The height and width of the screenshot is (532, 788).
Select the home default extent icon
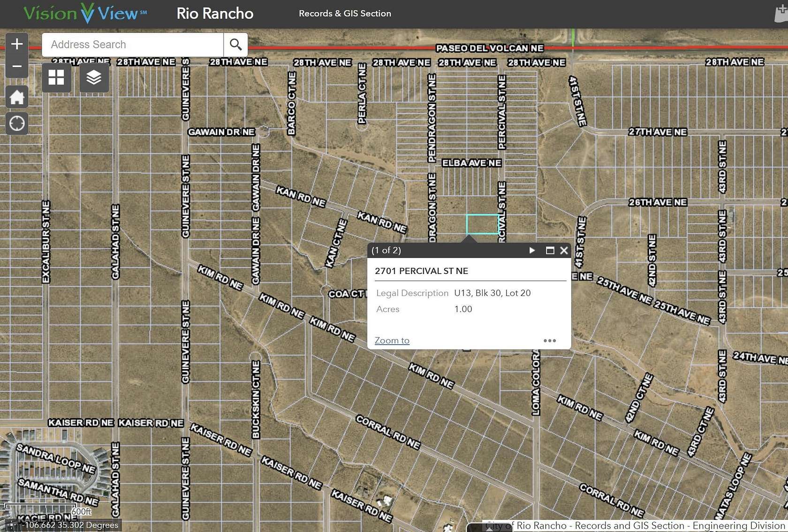click(17, 96)
